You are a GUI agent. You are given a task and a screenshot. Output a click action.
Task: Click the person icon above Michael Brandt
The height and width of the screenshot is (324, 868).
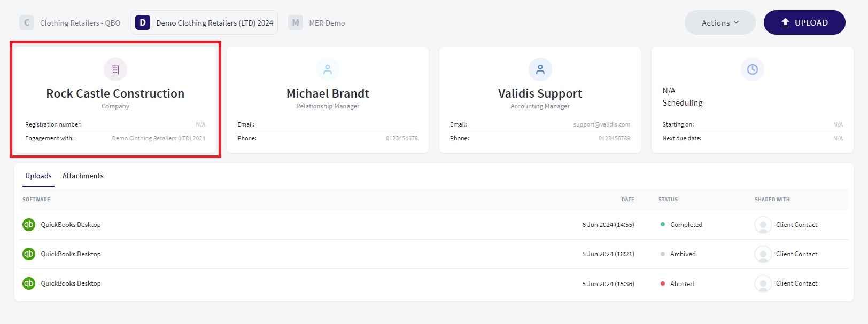click(328, 69)
